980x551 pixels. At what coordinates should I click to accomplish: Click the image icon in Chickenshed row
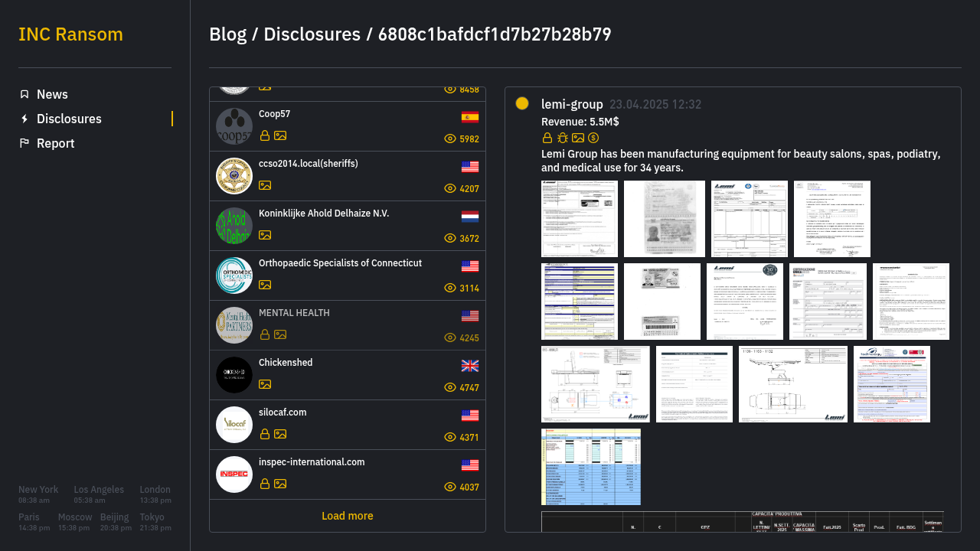[265, 384]
